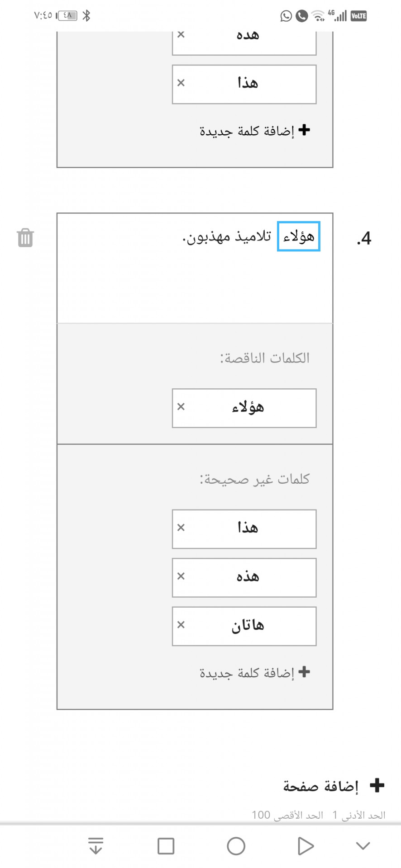
Task: Delete question 4 with trash icon
Action: pos(25,238)
